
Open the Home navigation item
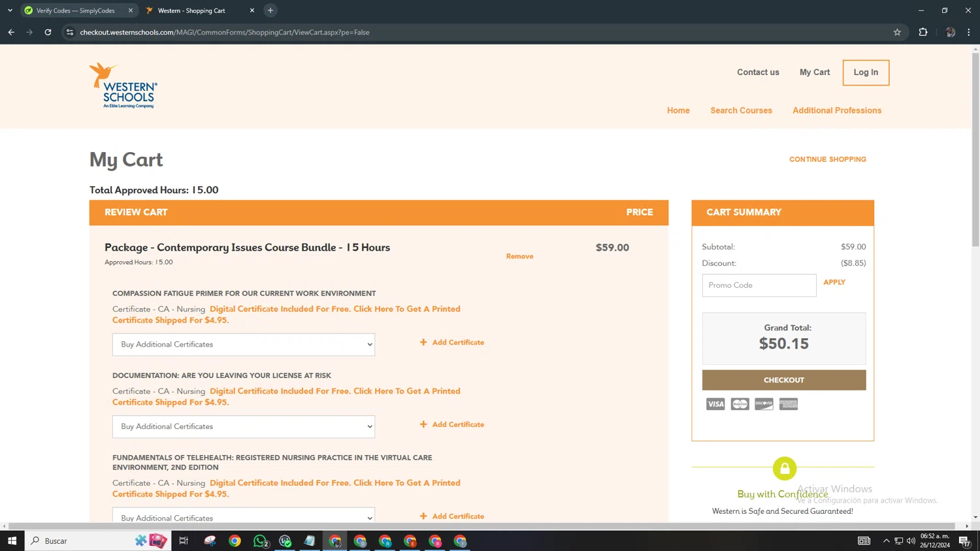(678, 110)
